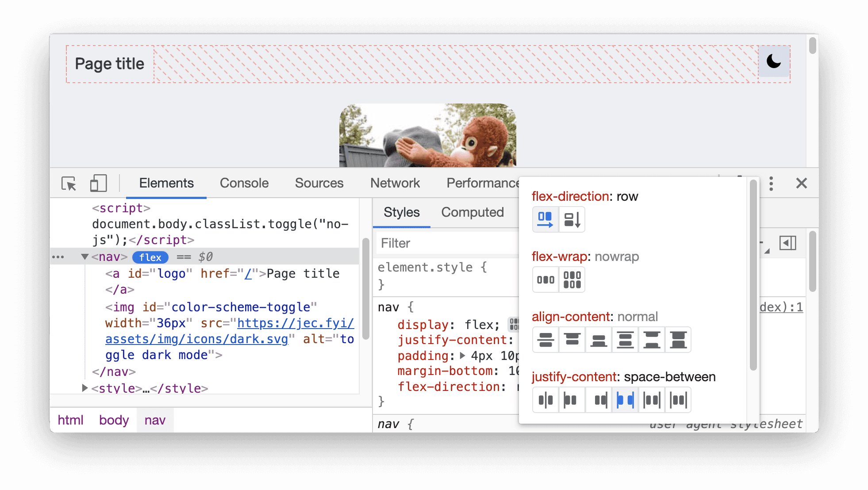Switch to the Computed tab

click(471, 213)
